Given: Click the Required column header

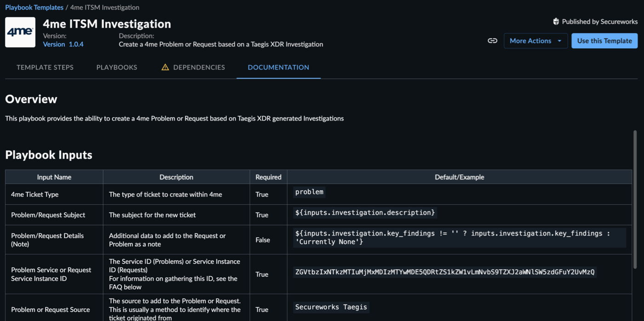Looking at the screenshot, I should [x=269, y=177].
